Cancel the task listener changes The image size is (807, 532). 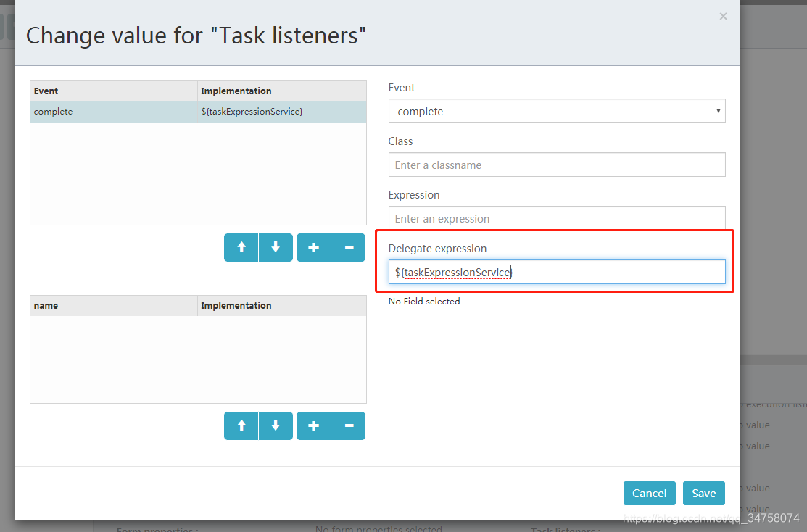(650, 494)
